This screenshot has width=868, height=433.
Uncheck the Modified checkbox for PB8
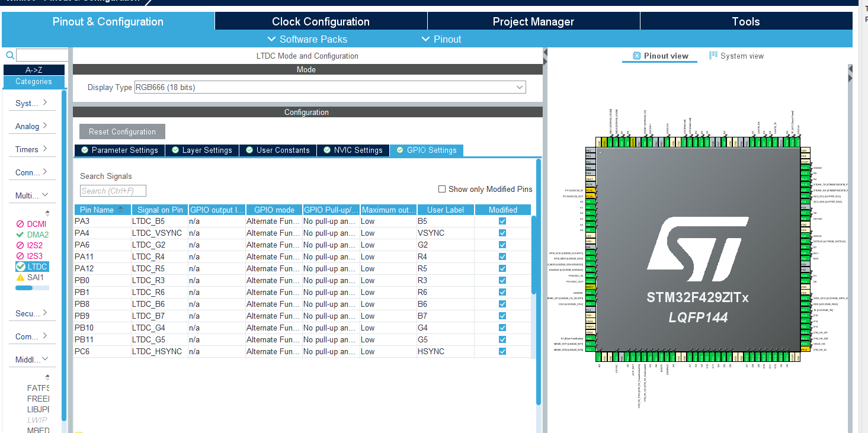click(x=502, y=304)
